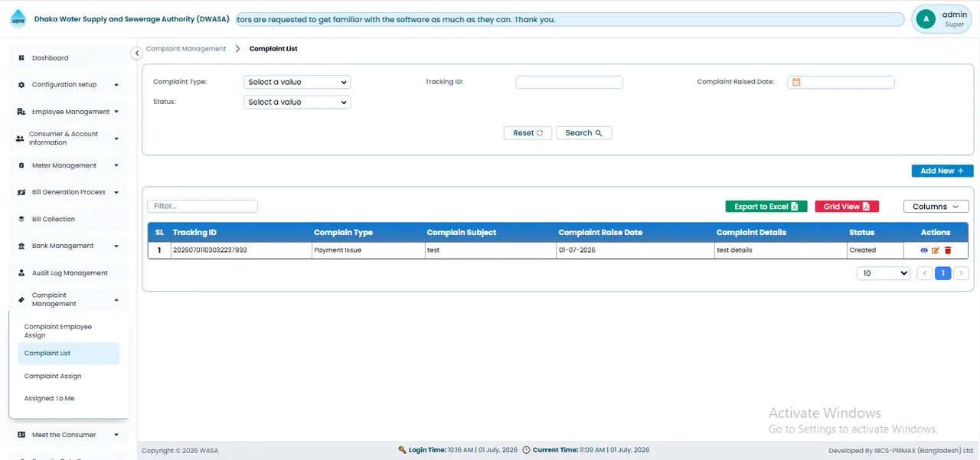
Task: Collapse the sidebar with the chevron handle
Action: point(136,53)
